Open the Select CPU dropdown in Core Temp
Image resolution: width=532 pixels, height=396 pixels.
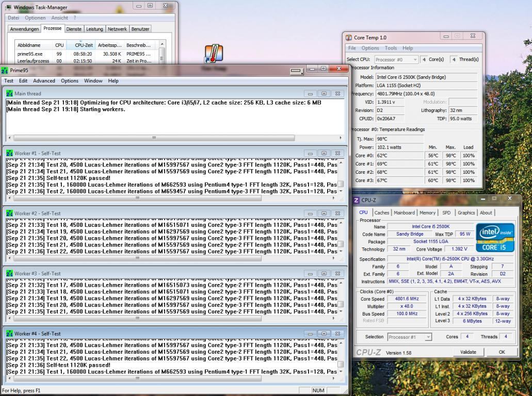click(x=396, y=60)
